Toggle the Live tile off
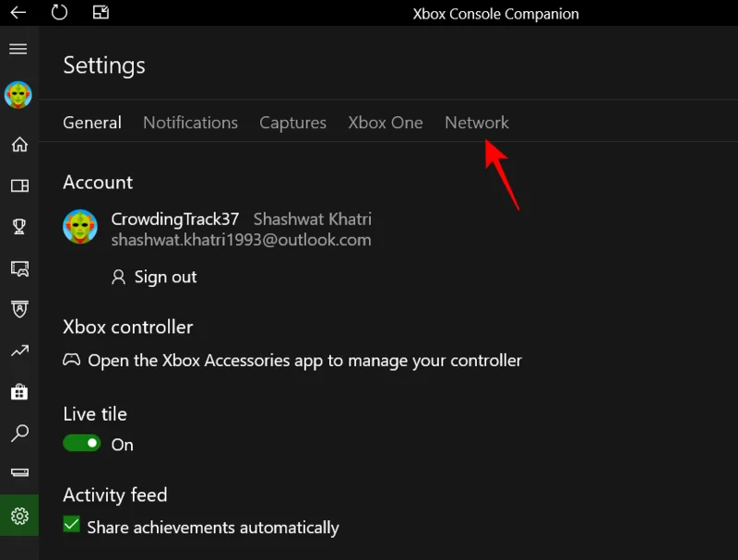The width and height of the screenshot is (738, 560). pyautogui.click(x=82, y=444)
